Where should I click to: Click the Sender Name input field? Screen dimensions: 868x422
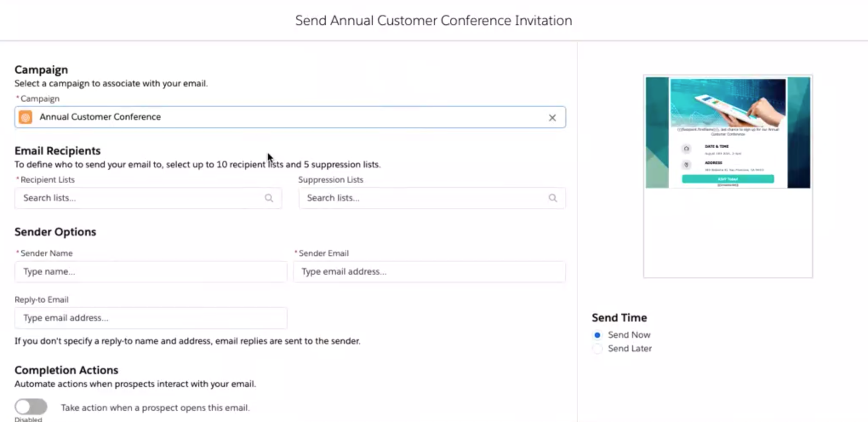tap(151, 272)
